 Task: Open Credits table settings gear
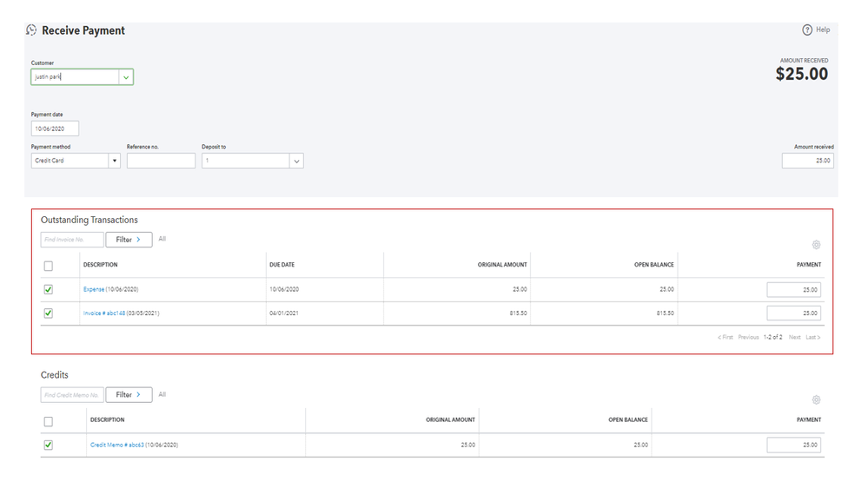816,399
